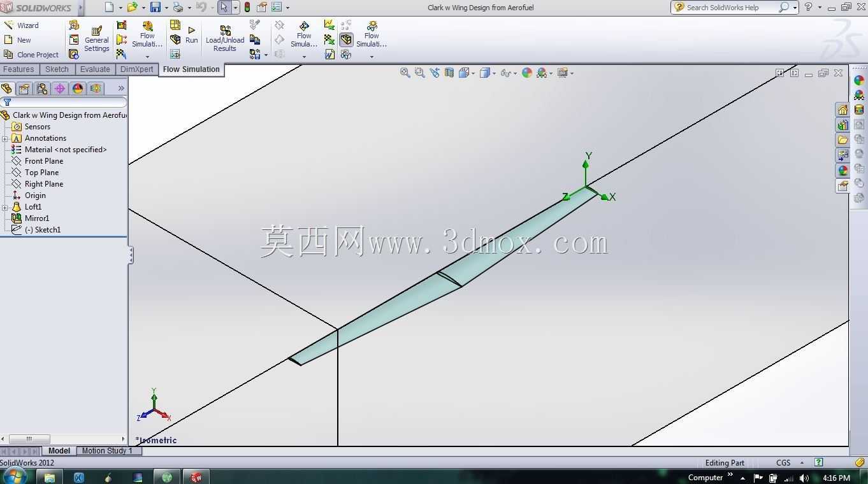Viewport: 868px width, 484px height.
Task: Select the Flow Simulation tab
Action: 191,69
